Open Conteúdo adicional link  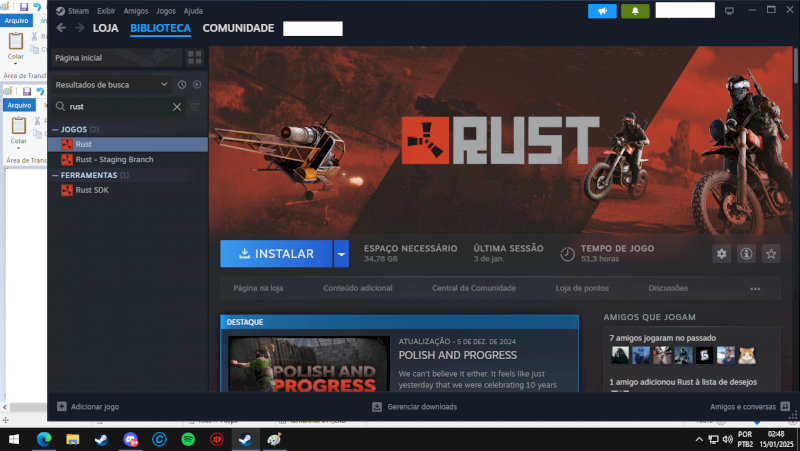pos(358,288)
